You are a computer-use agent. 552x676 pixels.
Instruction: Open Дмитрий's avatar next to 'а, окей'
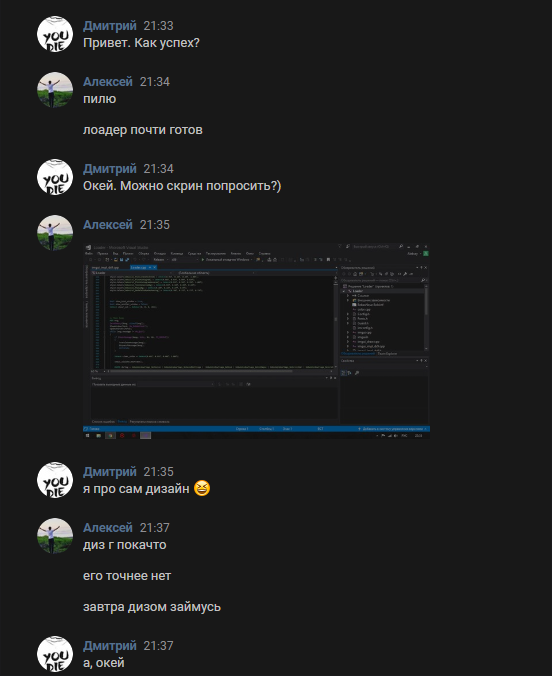55,654
